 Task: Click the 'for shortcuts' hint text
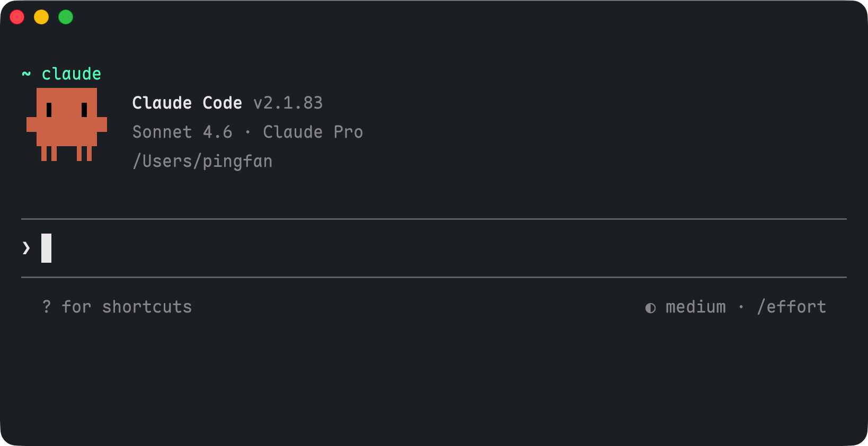[127, 307]
